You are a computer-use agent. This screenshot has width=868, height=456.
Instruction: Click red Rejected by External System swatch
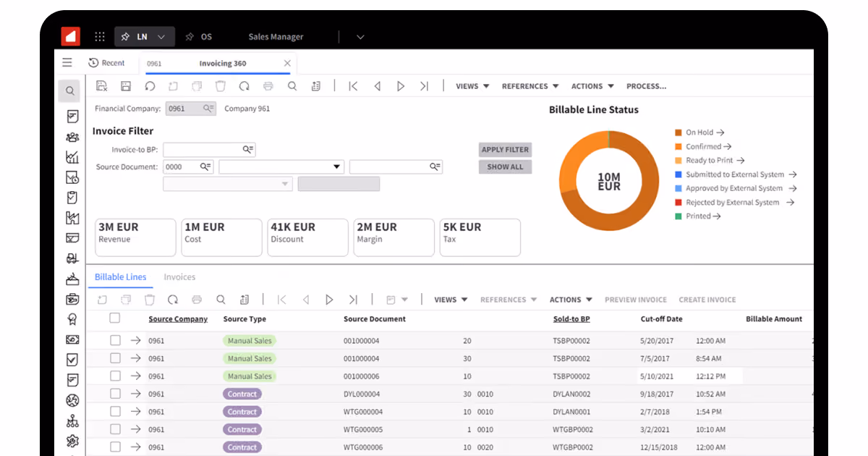pyautogui.click(x=678, y=203)
